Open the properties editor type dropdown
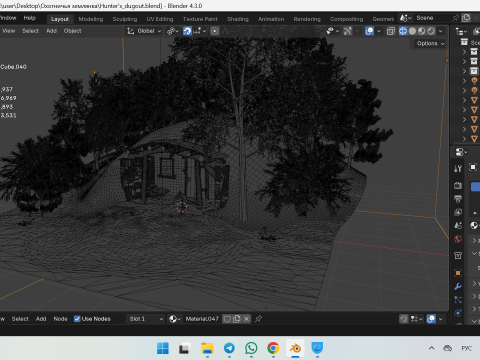The width and height of the screenshot is (480, 360). [x=461, y=152]
